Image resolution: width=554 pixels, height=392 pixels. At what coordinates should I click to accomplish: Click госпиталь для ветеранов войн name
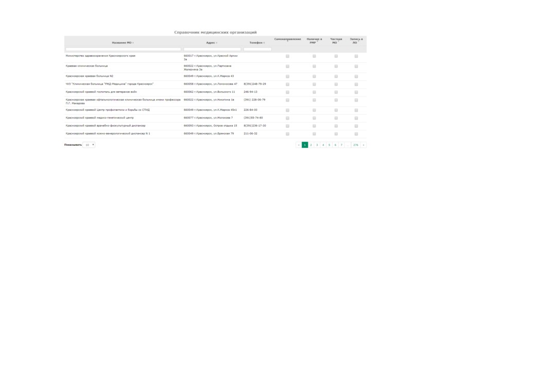(101, 92)
